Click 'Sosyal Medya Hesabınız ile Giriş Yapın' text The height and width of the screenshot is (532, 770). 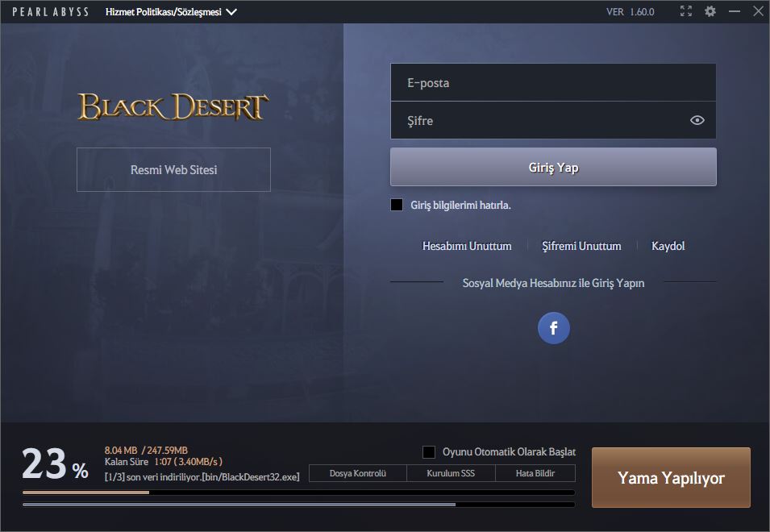553,283
